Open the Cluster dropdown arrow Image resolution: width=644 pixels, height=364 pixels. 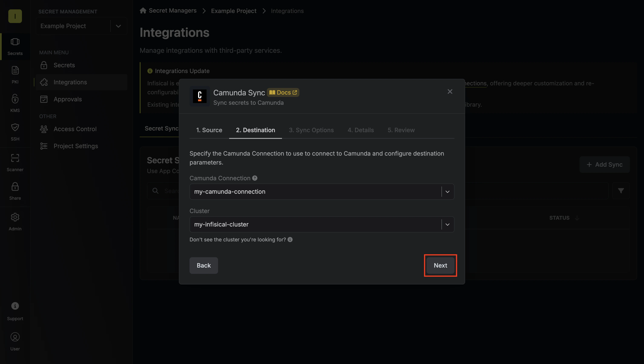click(x=447, y=224)
